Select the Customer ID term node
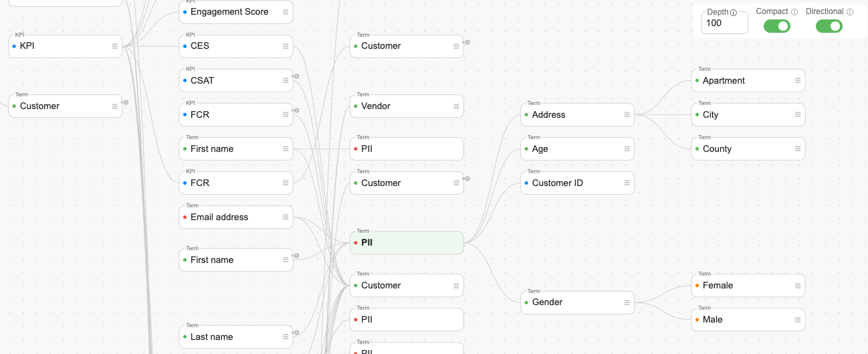This screenshot has width=868, height=354. pyautogui.click(x=576, y=183)
